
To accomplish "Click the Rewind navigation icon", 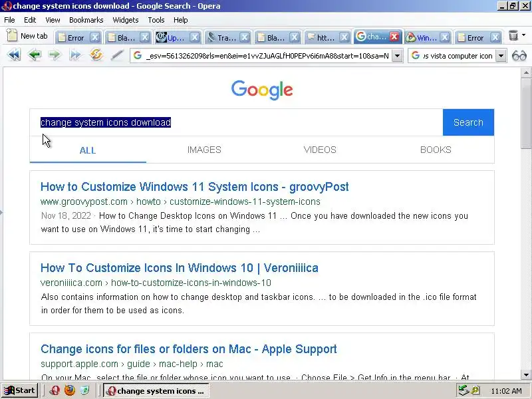I will click(x=14, y=55).
